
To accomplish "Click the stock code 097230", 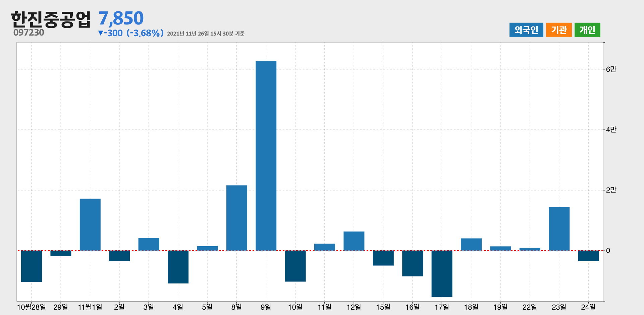I will [x=29, y=33].
